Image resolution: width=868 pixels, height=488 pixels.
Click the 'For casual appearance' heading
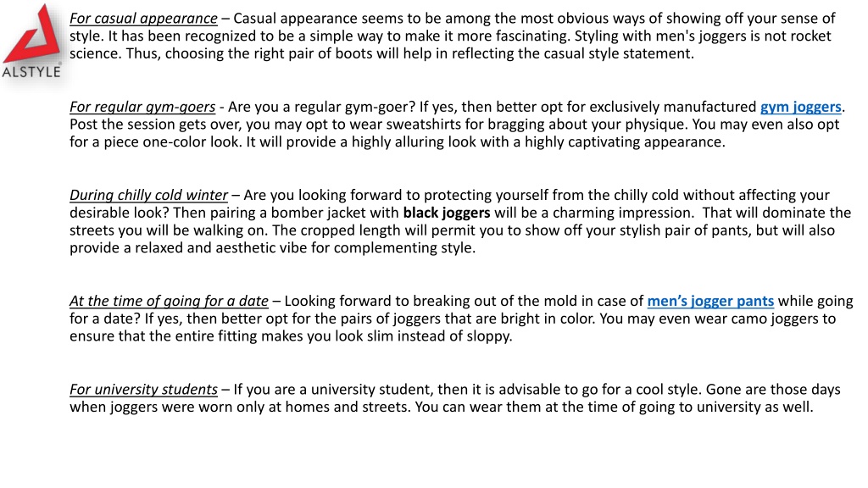143,19
